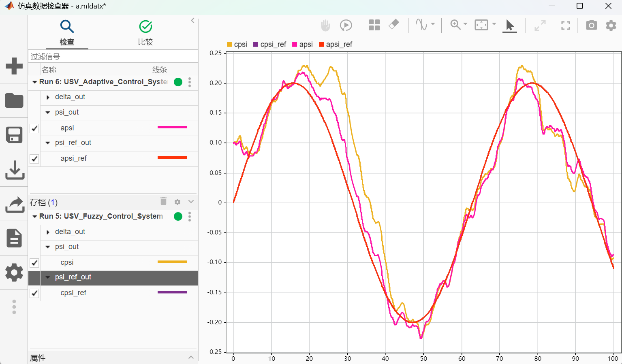
Task: Click the large plus add icon in sidebar
Action: coord(14,66)
